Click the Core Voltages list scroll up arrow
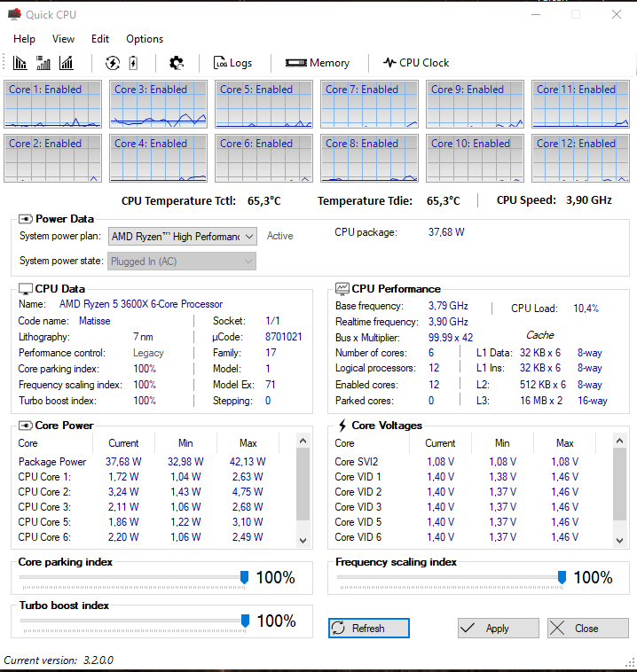Viewport: 637px width, 672px height. pos(619,441)
